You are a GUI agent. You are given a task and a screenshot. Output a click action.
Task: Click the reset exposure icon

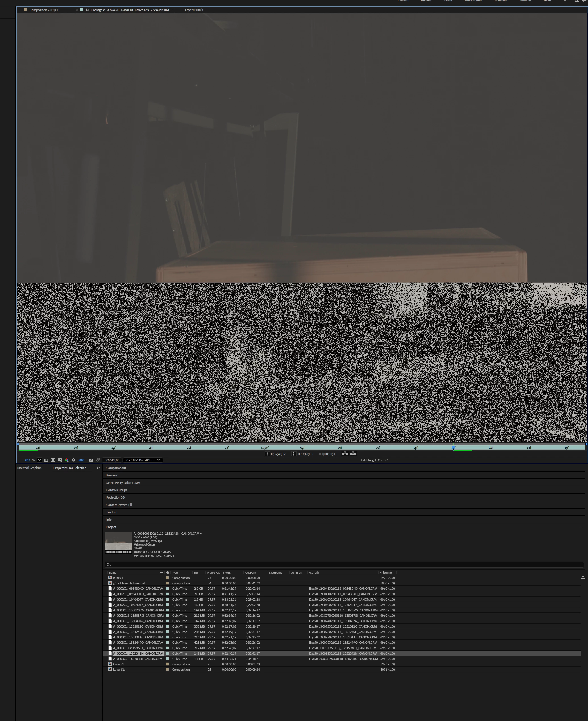(74, 460)
